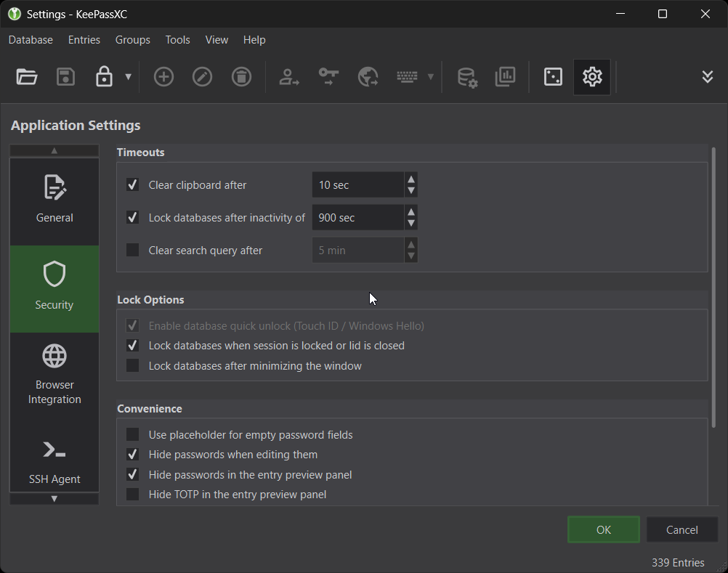
Task: Enable Lock databases after minimizing the window
Action: click(132, 365)
